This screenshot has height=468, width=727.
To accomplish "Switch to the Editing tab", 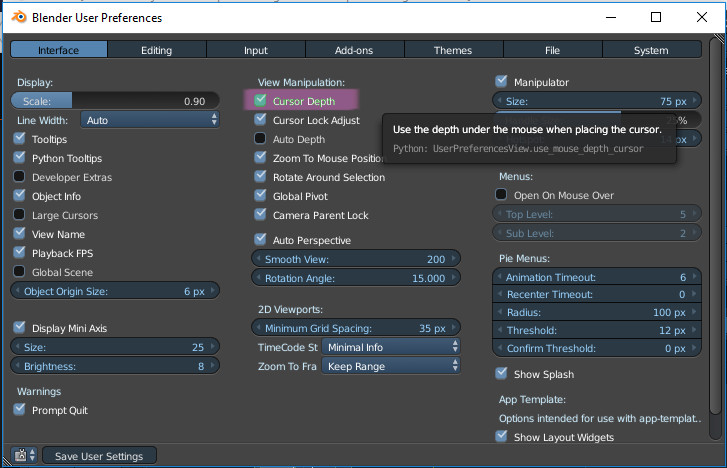I will (x=157, y=50).
